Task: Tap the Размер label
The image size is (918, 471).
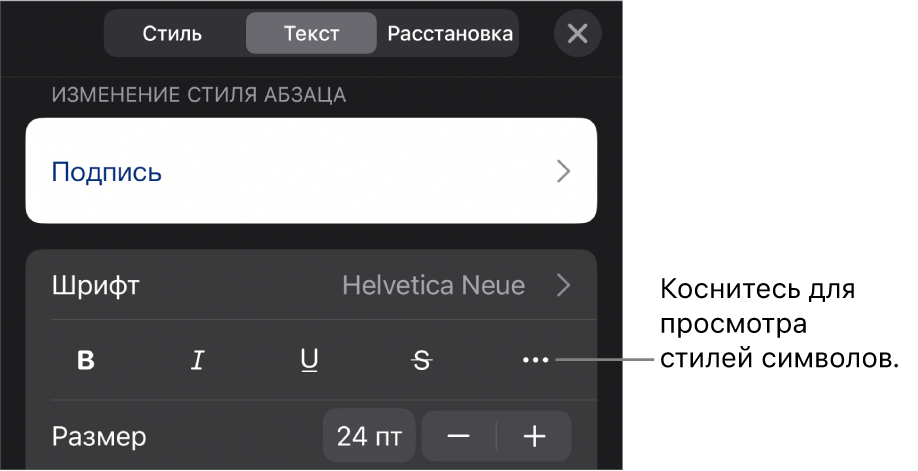Action: pos(99,436)
